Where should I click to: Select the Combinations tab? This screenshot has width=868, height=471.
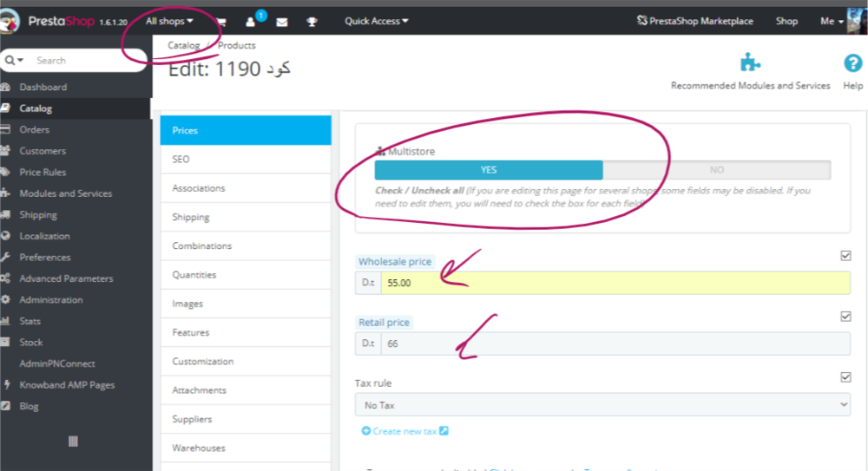(246, 245)
